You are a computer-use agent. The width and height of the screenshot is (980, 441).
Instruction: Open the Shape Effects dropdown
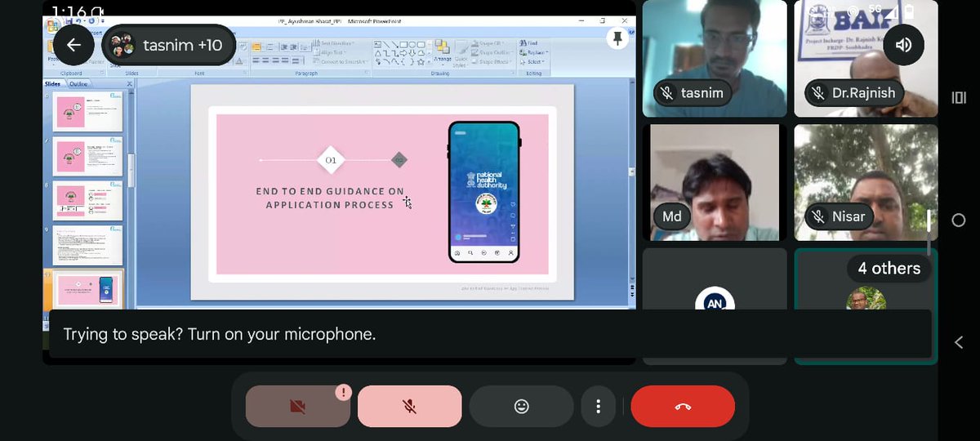(x=491, y=62)
